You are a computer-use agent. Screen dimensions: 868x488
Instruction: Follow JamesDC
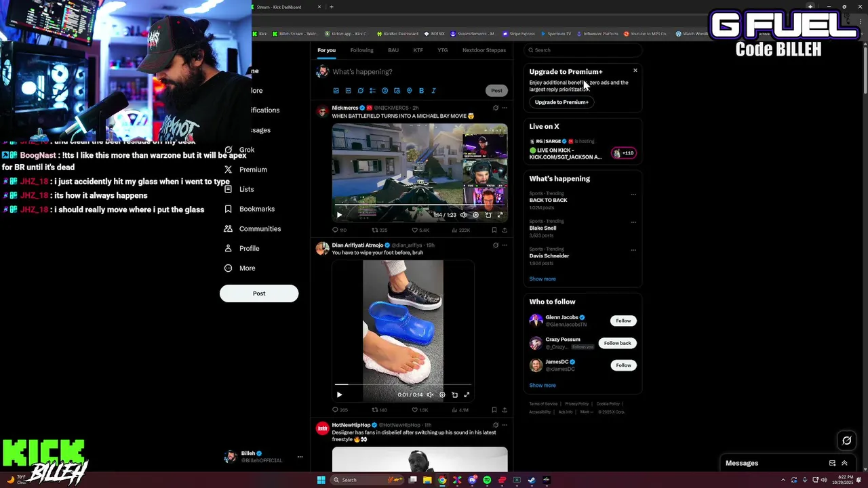tap(623, 365)
